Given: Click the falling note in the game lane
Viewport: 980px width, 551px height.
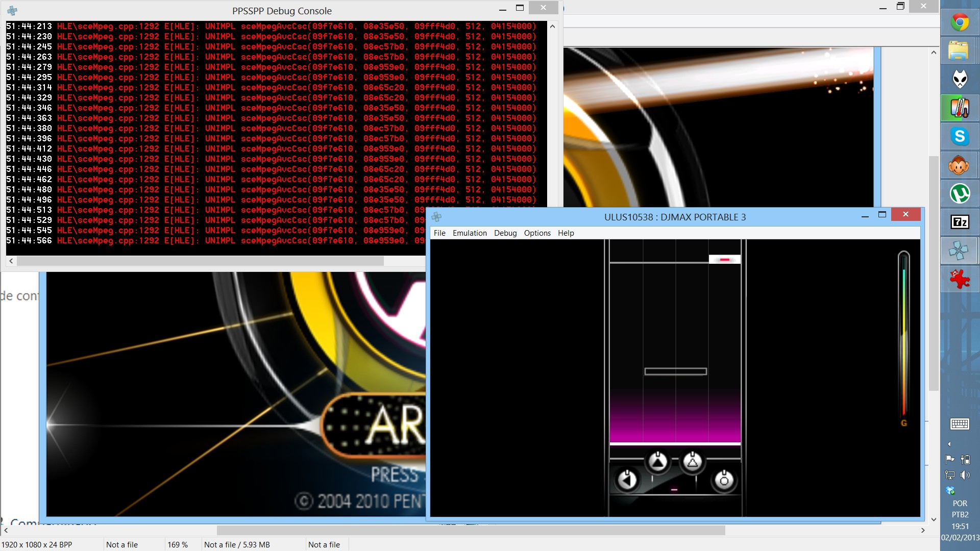Looking at the screenshot, I should (x=724, y=259).
